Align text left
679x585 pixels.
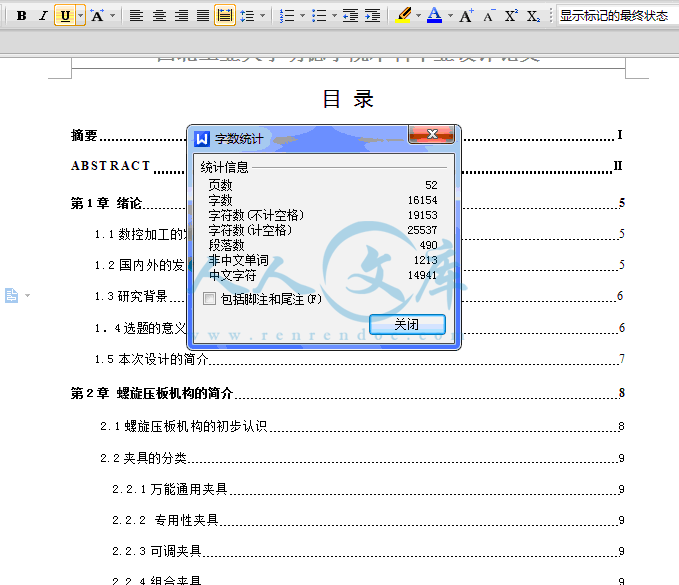(136, 16)
